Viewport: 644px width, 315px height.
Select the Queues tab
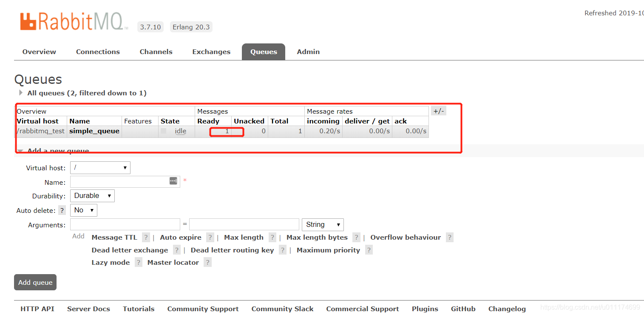coord(264,52)
